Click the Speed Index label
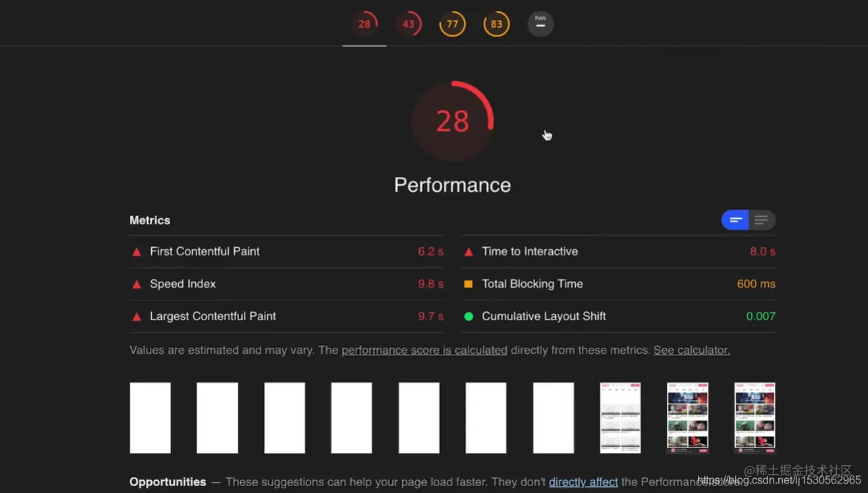The height and width of the screenshot is (493, 868). tap(183, 284)
